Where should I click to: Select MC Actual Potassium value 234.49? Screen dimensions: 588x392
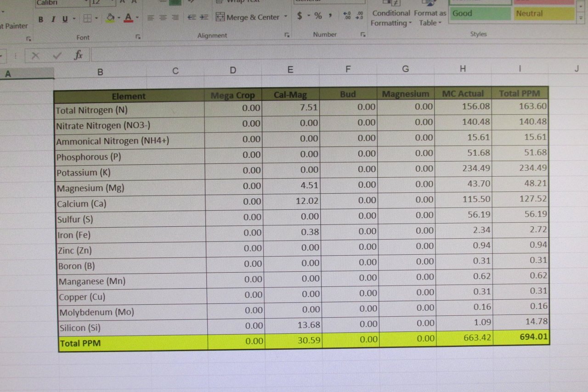pos(464,168)
